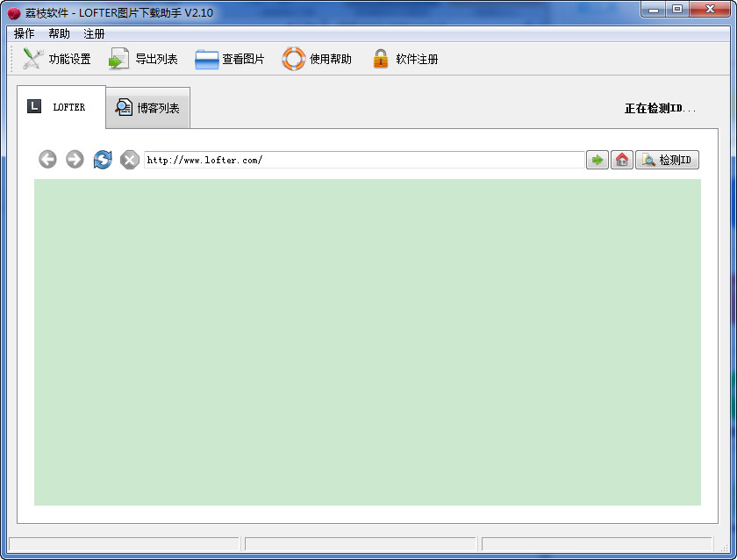Screen dimensions: 737x560
Task: Refresh the page with the reload icon
Action: [x=103, y=160]
